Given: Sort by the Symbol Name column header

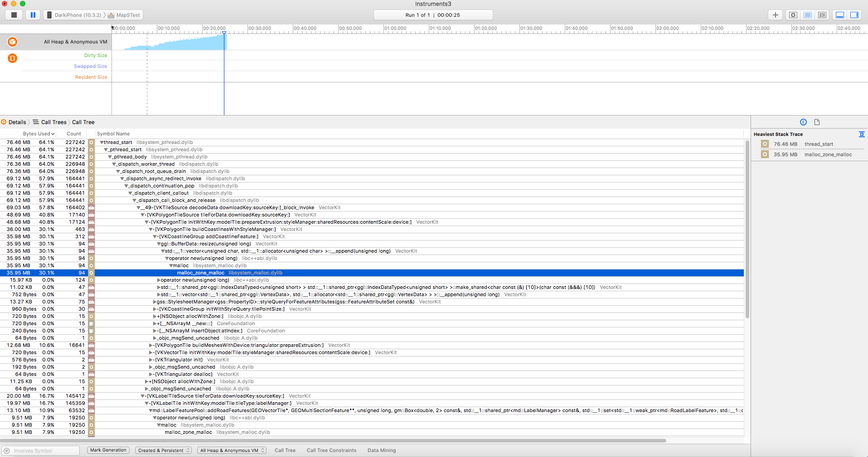Looking at the screenshot, I should click(113, 134).
